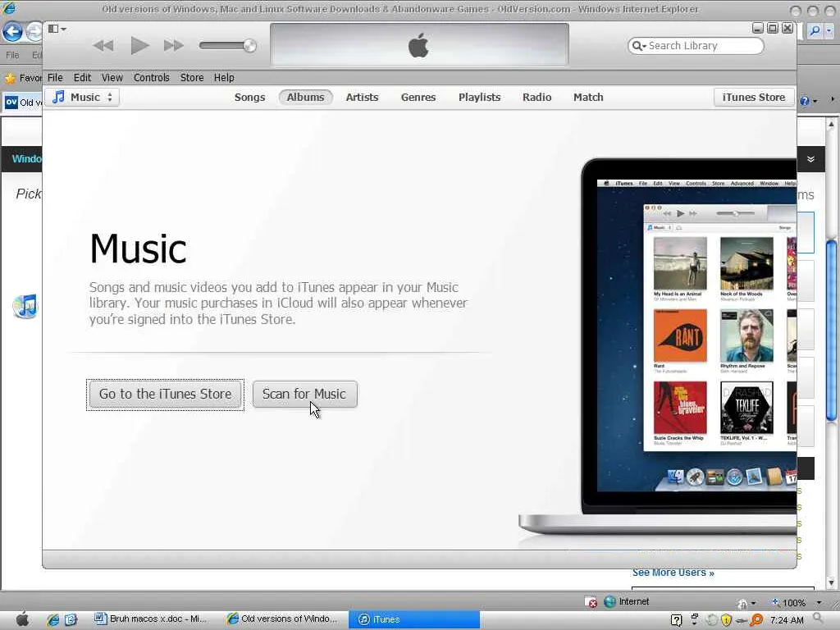
Task: Open the Genres tab
Action: point(418,97)
